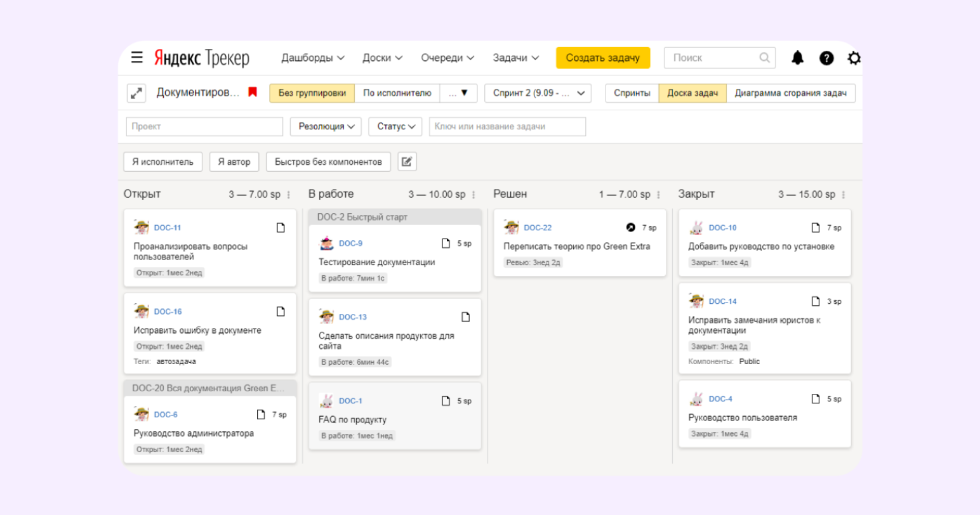Click the notifications bell icon
Image resolution: width=980 pixels, height=515 pixels.
797,58
